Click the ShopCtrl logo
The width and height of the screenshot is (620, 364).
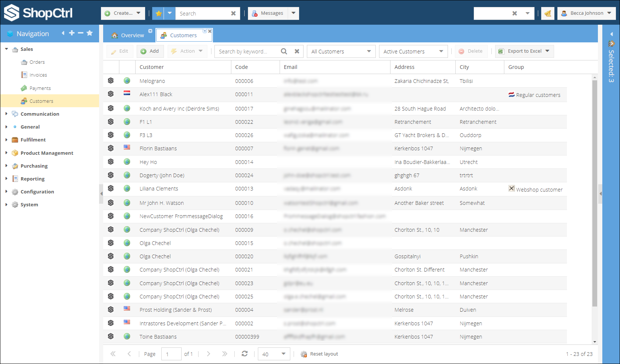(x=38, y=13)
